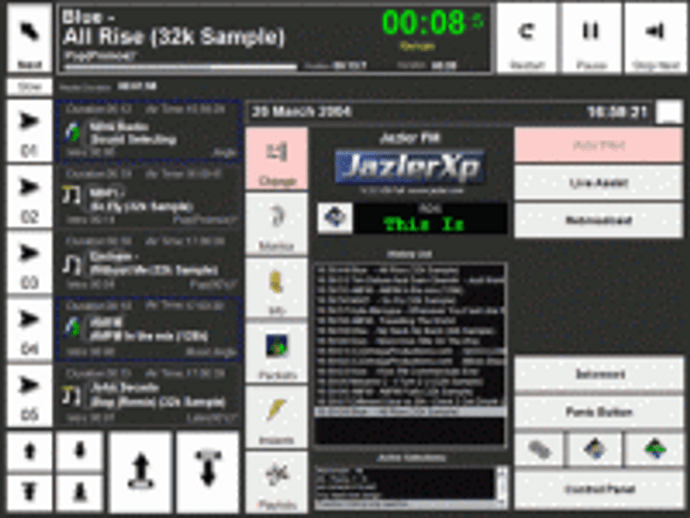This screenshot has height=518, width=690.
Task: Click the green jingle icon in slot 01
Action: (71, 132)
